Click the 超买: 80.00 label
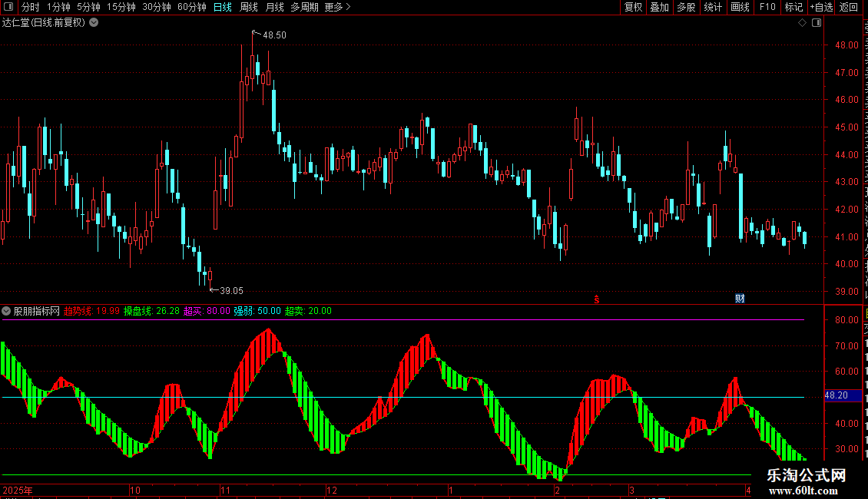868x499 pixels. 207,311
